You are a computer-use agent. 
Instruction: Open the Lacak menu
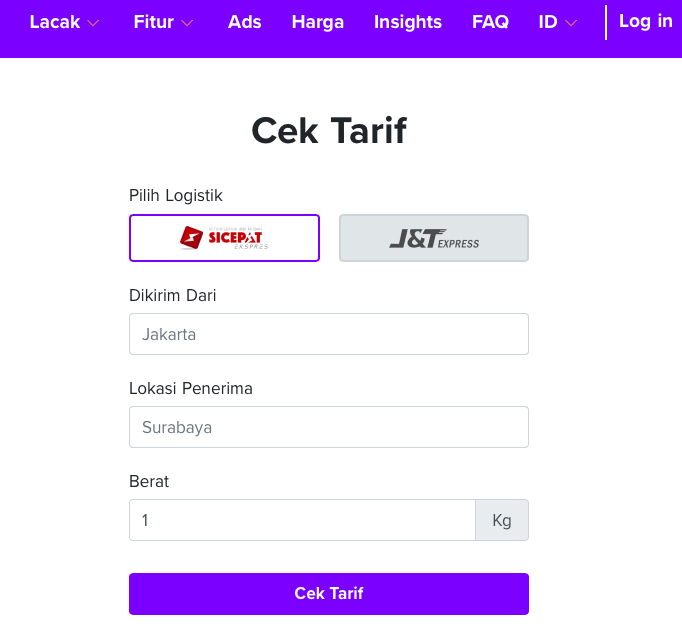55,22
